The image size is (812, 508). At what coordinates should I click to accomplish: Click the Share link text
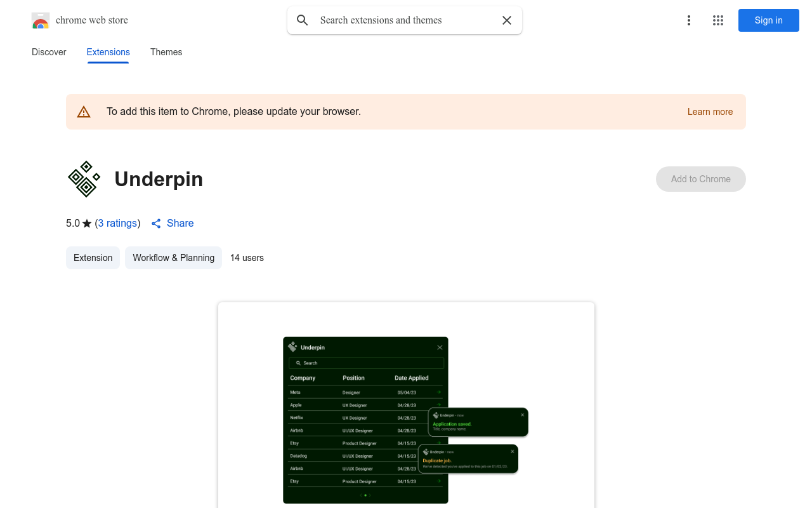(x=180, y=224)
